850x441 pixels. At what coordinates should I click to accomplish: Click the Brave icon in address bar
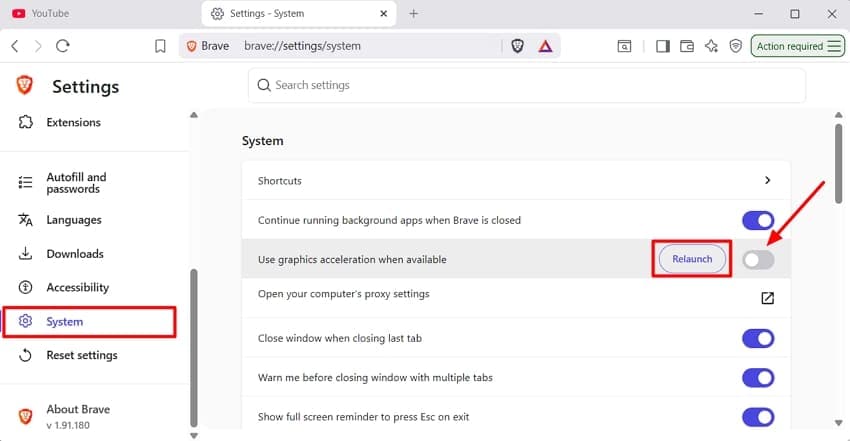[191, 46]
